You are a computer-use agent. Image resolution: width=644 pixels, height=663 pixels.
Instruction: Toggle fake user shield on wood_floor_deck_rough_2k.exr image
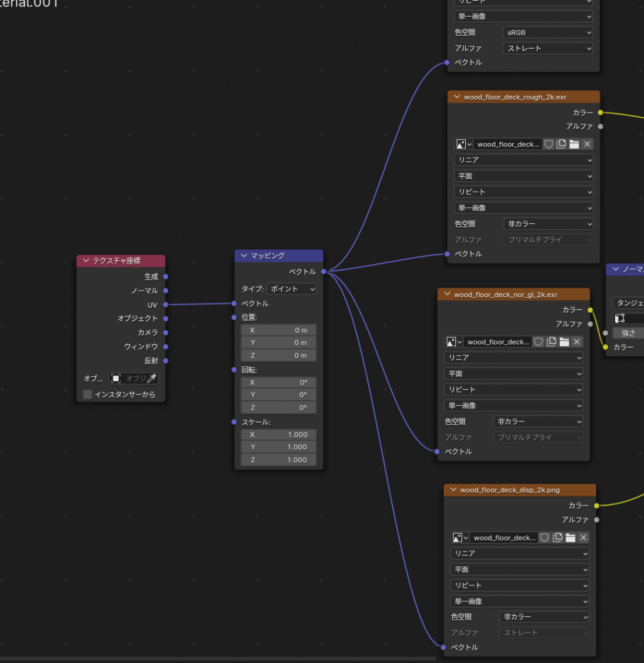tap(549, 144)
